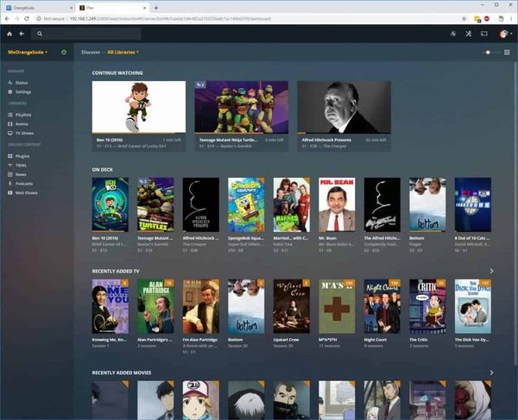
Task: Click the search magnifier icon
Action: [40, 34]
